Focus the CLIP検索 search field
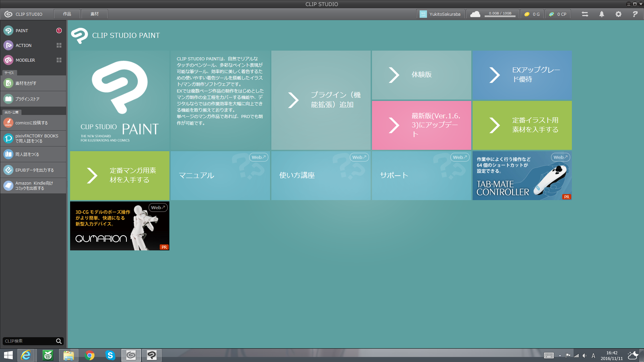The image size is (644, 362). pos(29,341)
